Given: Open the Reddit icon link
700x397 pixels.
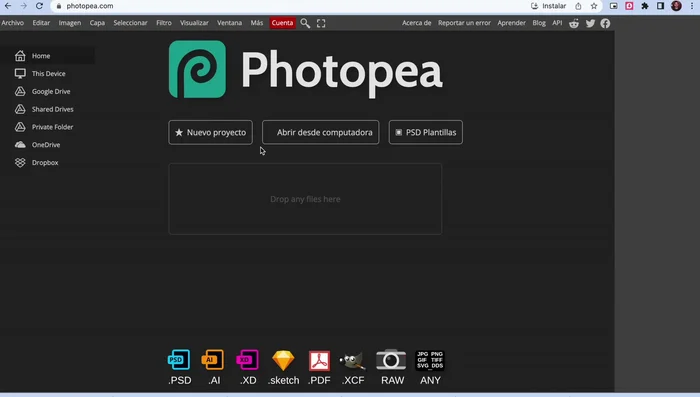Looking at the screenshot, I should 574,23.
